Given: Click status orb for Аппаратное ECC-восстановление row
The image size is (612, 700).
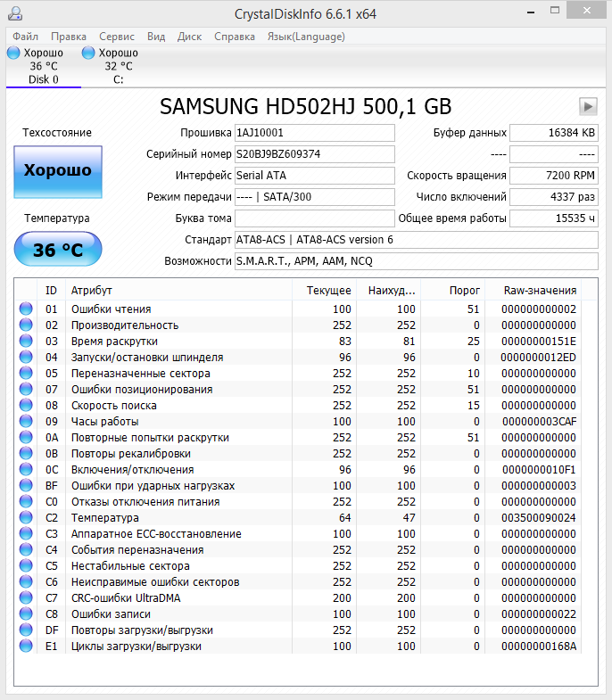Looking at the screenshot, I should pyautogui.click(x=26, y=534).
